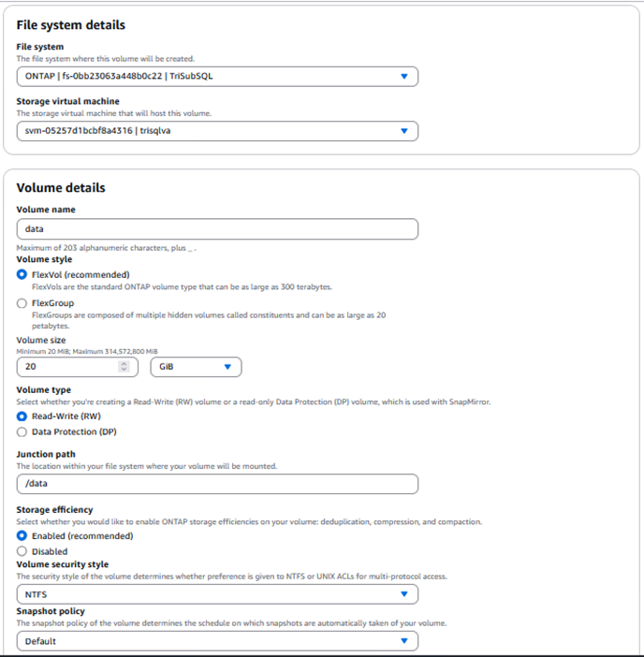This screenshot has width=644, height=657.
Task: Click the arrow icon of Volume security style
Action: [404, 593]
